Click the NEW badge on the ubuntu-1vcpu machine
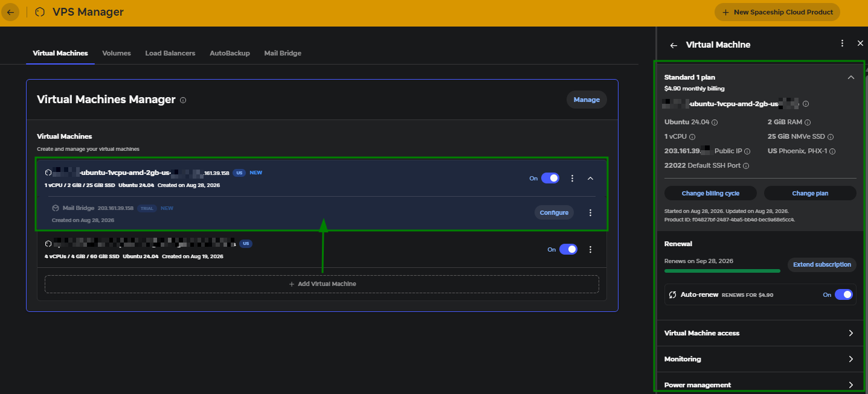868x394 pixels. (256, 173)
